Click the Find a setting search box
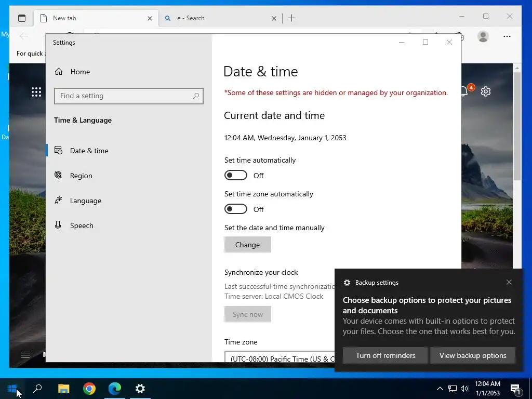532x399 pixels. coord(129,96)
